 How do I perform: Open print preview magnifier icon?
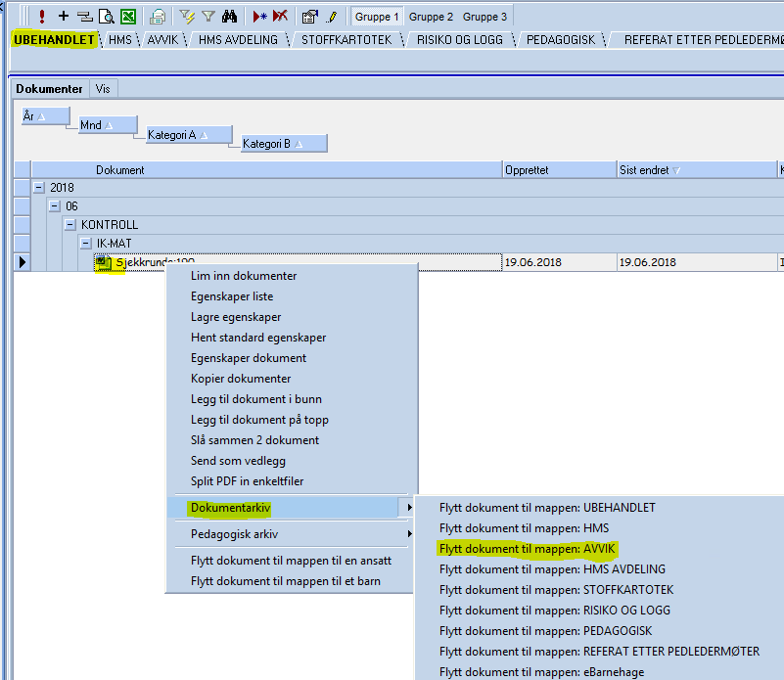tap(107, 17)
